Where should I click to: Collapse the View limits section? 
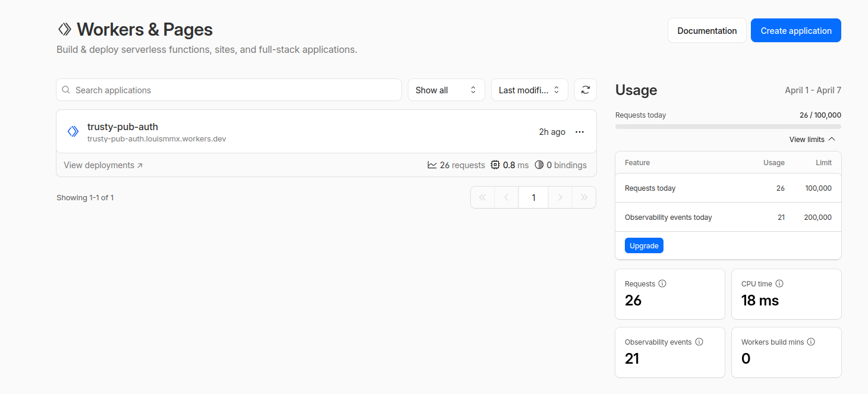coord(812,139)
